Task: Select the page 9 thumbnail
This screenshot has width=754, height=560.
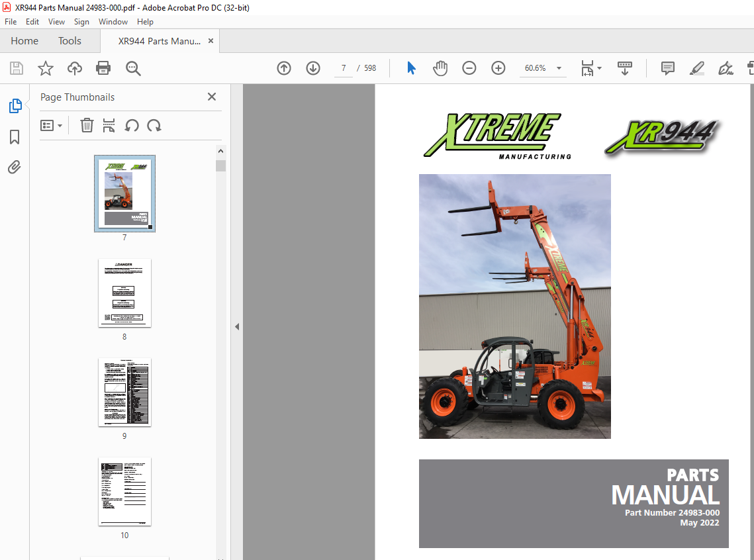Action: pos(124,393)
